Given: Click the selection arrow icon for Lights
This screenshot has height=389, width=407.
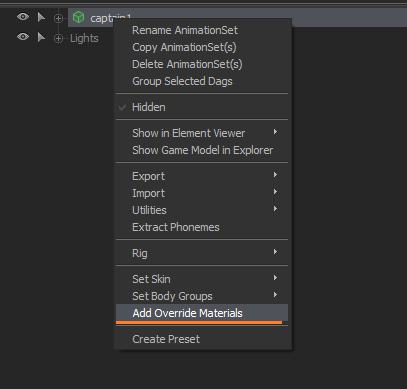Looking at the screenshot, I should click(x=41, y=37).
